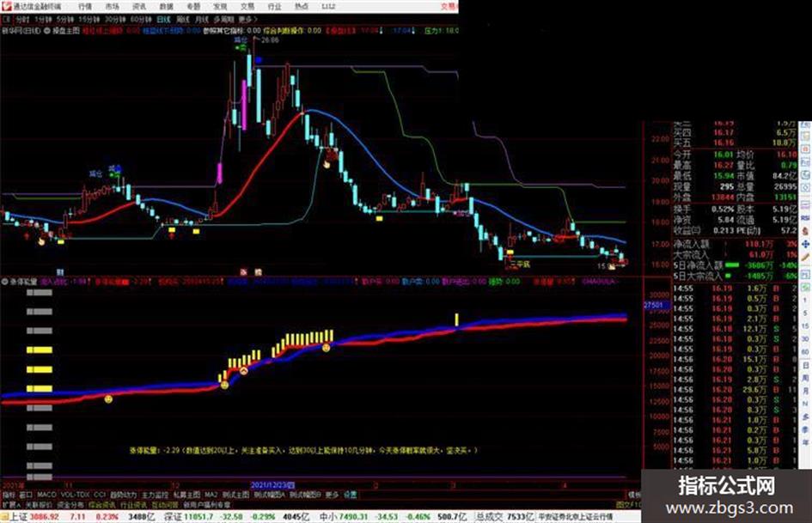812x523 pixels.
Task: Click the red 交易 button at top right
Action: pos(449,6)
